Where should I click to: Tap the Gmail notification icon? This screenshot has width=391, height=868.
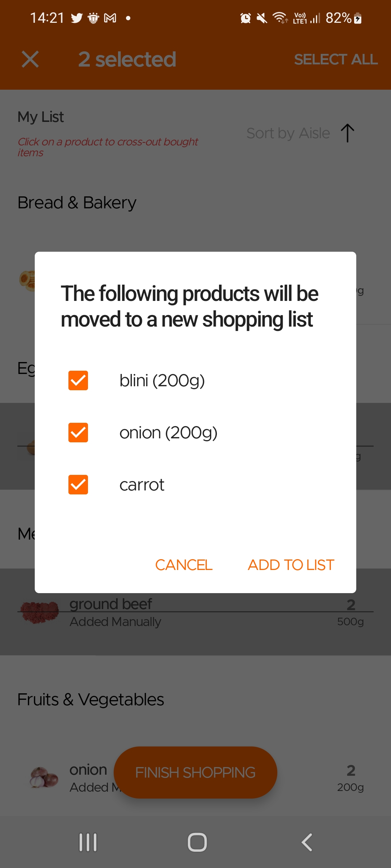point(110,18)
